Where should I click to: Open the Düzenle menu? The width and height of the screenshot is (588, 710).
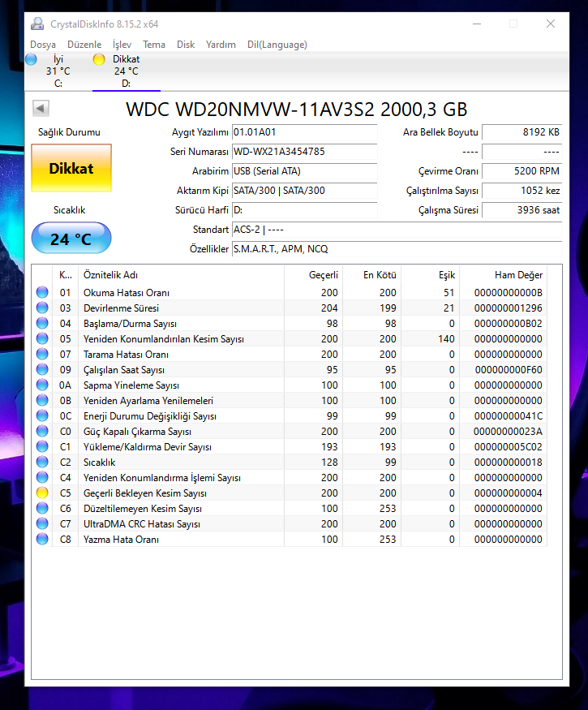coord(84,45)
